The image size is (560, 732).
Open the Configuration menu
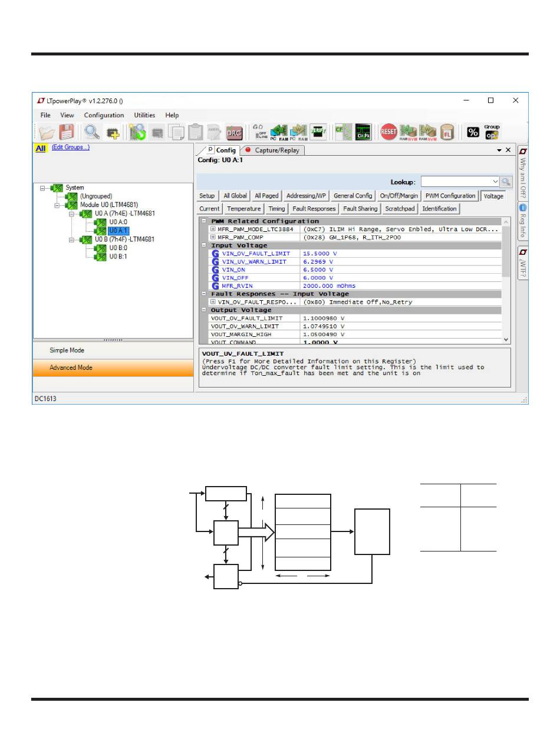coord(104,116)
